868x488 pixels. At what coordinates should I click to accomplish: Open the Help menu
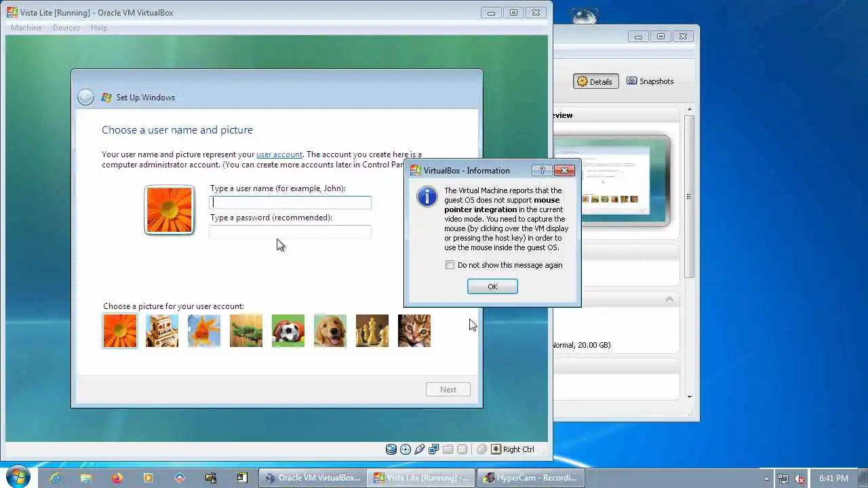(x=99, y=28)
